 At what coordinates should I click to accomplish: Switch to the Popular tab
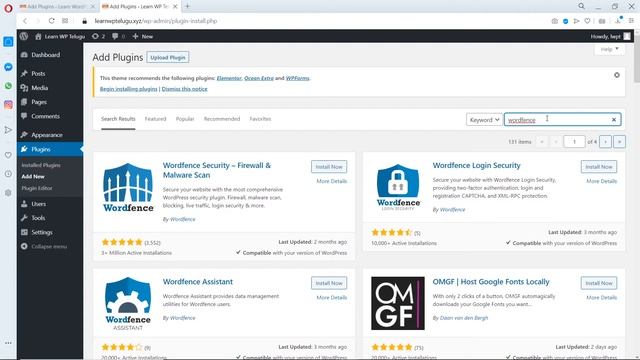[185, 119]
